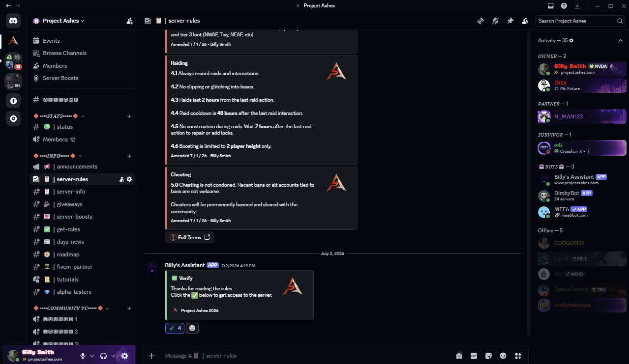Add channel to INFO category plus
Viewport: 629px width, 364px height.
click(x=129, y=156)
